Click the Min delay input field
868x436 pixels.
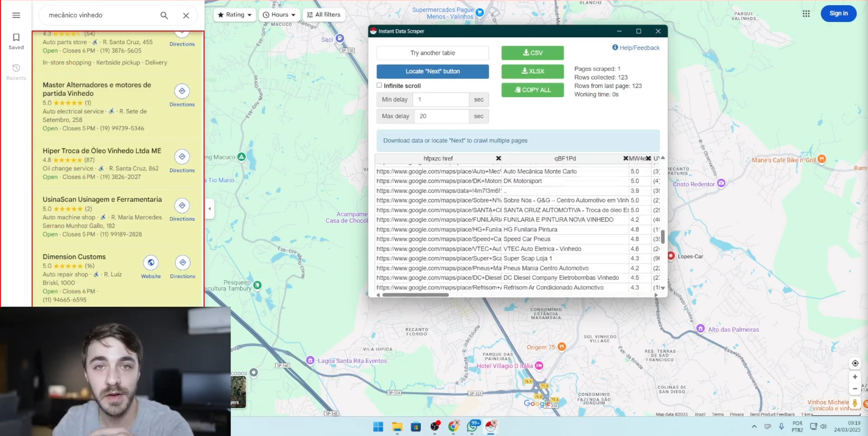coord(441,99)
